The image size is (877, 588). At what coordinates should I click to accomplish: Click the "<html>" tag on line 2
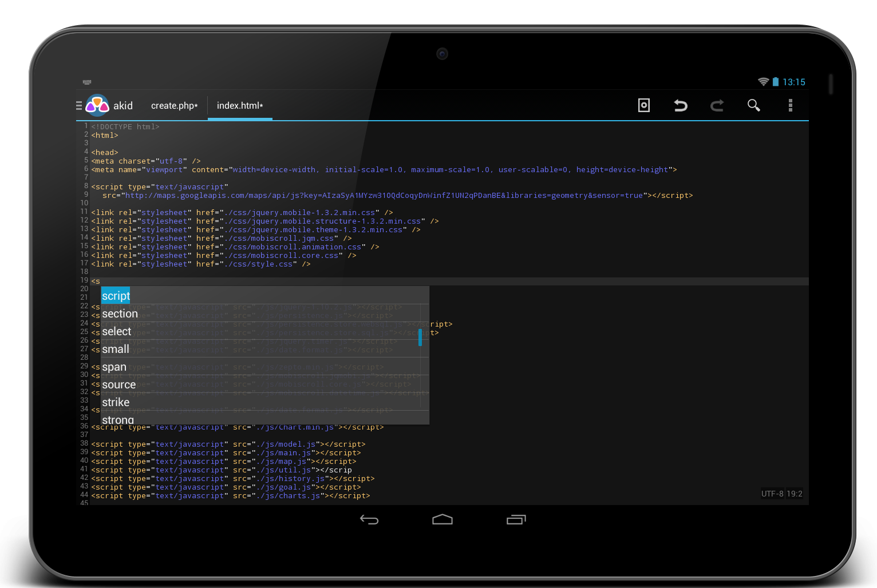(105, 136)
